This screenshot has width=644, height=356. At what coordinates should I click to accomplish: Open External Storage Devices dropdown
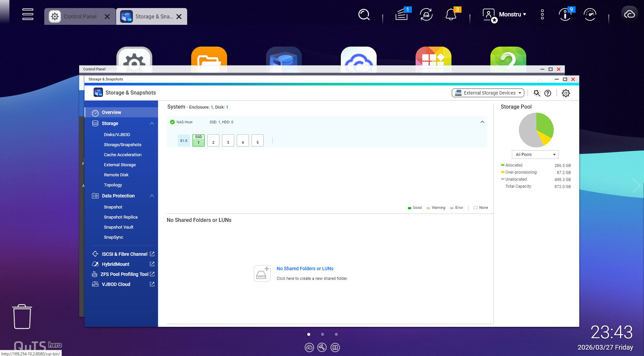click(488, 93)
